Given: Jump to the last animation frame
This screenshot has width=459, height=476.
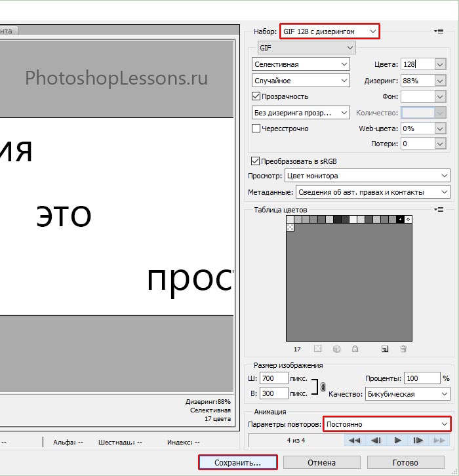Looking at the screenshot, I should [x=439, y=440].
